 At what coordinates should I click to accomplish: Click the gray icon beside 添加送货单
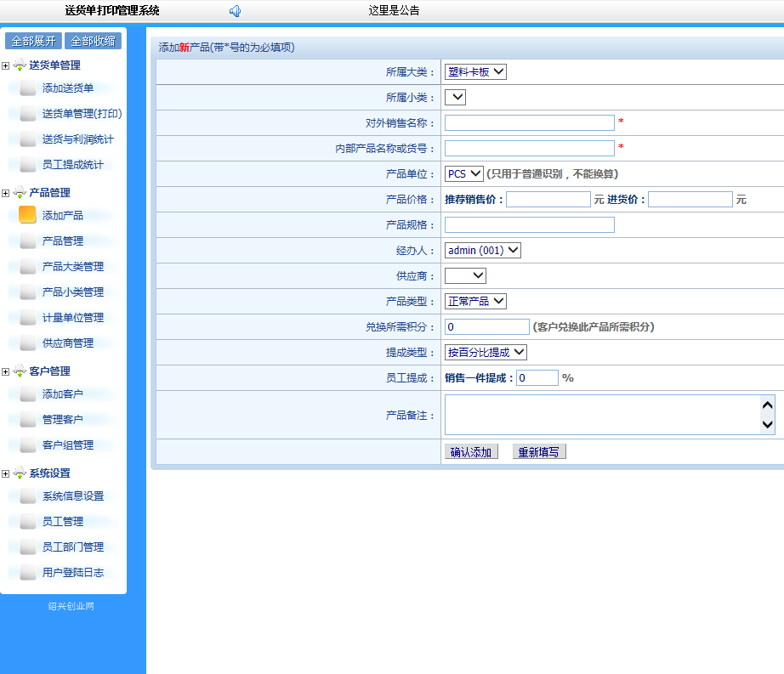coord(27,88)
